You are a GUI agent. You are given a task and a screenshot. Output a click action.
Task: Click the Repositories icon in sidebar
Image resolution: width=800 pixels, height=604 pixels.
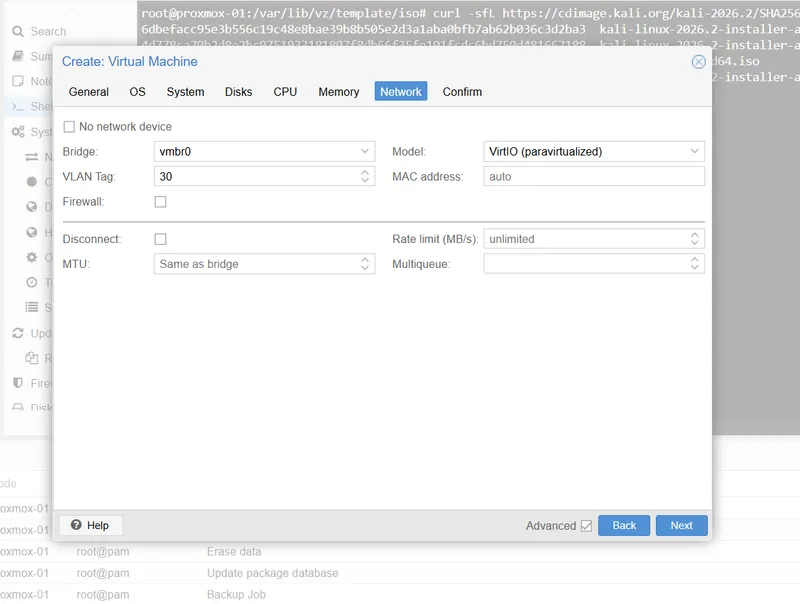(x=32, y=358)
